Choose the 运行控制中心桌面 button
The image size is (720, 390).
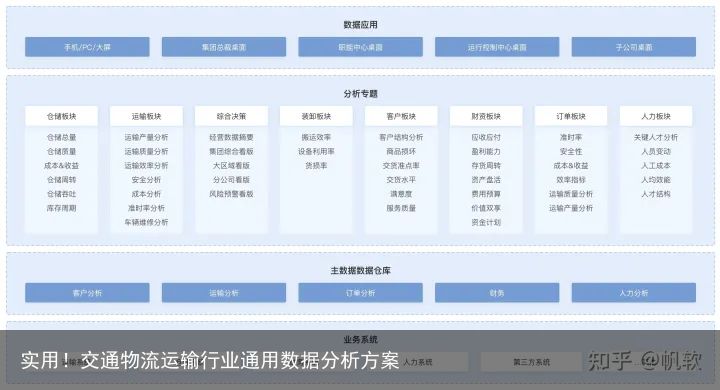pyautogui.click(x=497, y=47)
